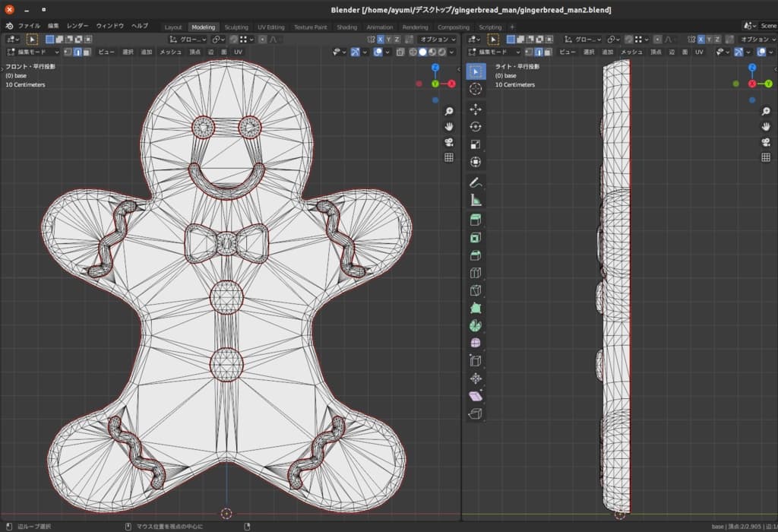Open the メッシュ menu in left viewport
The width and height of the screenshot is (778, 532).
coord(170,52)
